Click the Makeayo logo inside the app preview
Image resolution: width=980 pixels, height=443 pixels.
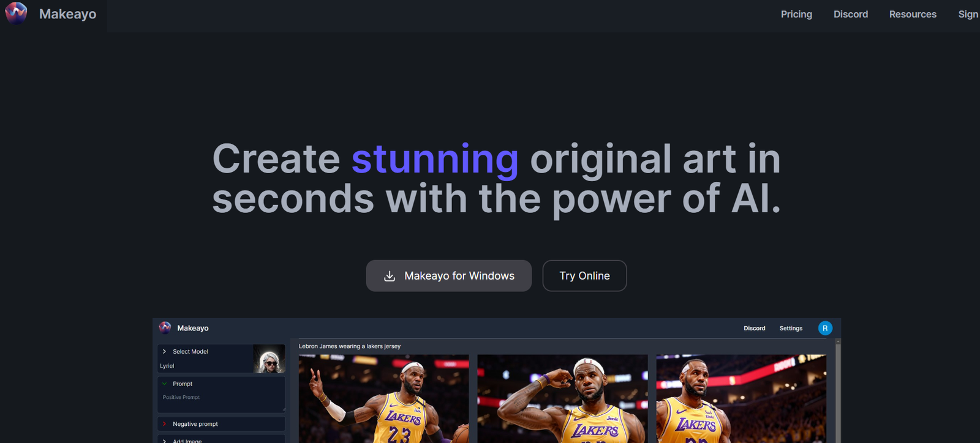coord(165,328)
